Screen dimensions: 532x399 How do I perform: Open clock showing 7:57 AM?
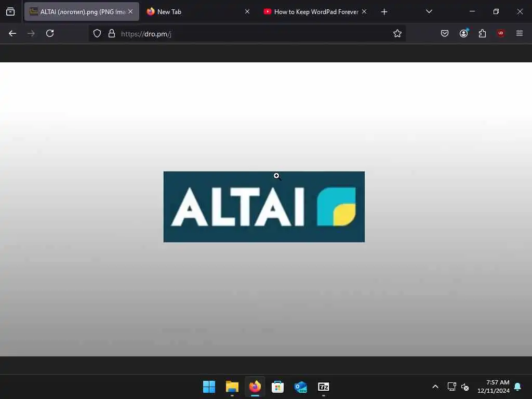coord(494,387)
